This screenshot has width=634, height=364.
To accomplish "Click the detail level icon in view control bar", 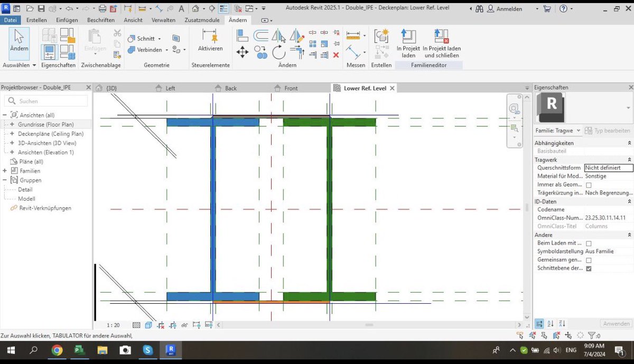I will (136, 325).
